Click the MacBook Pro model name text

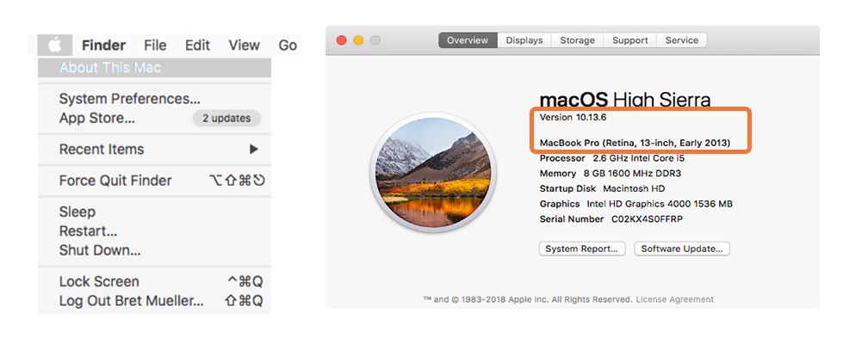click(635, 144)
